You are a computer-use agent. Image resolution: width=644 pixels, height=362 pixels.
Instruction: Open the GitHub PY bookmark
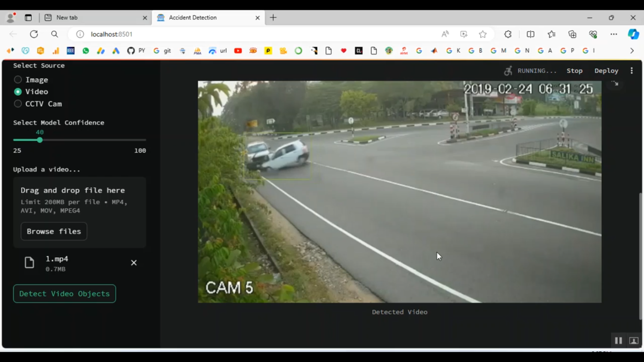(x=136, y=51)
